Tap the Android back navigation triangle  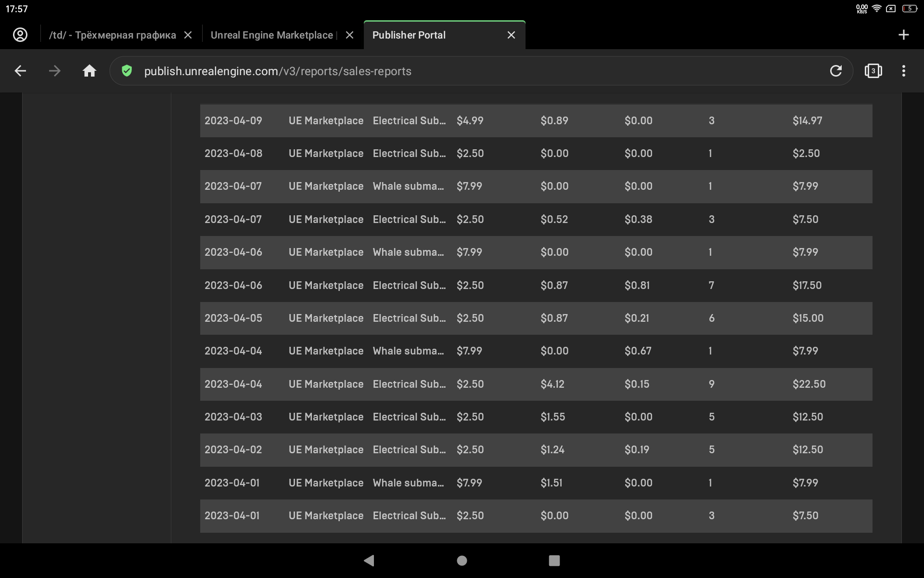[369, 560]
